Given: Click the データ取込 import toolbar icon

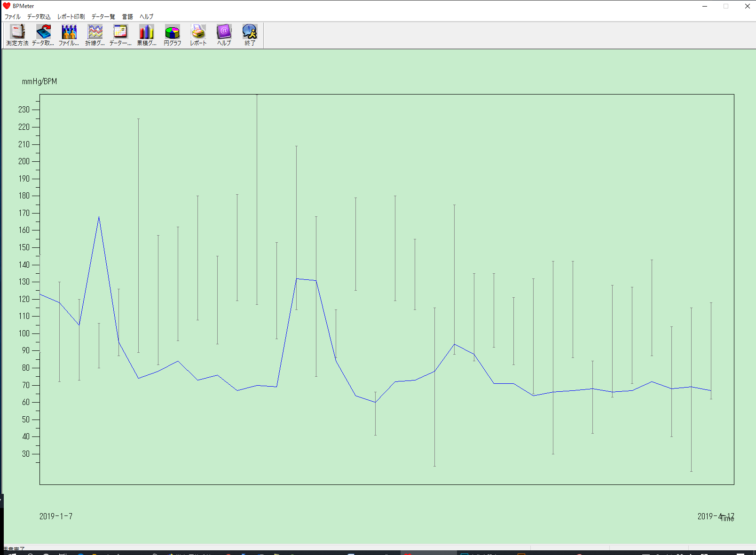Looking at the screenshot, I should (x=43, y=35).
